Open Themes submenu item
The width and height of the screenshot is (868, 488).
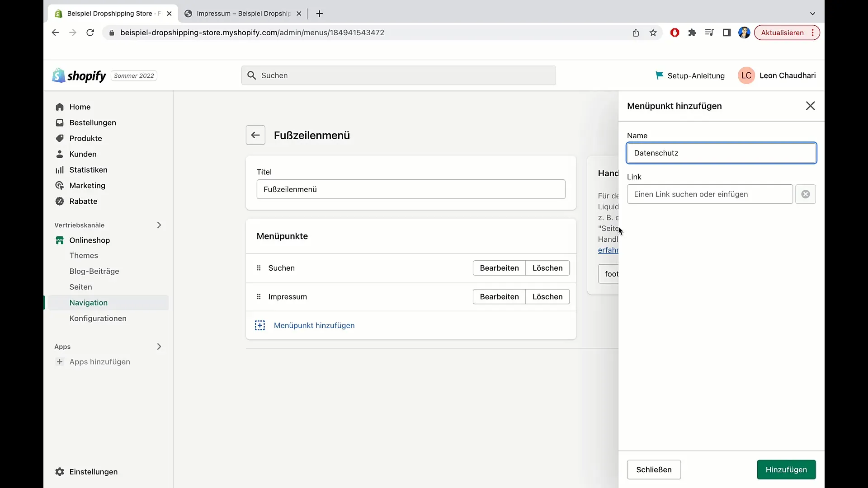[84, 256]
